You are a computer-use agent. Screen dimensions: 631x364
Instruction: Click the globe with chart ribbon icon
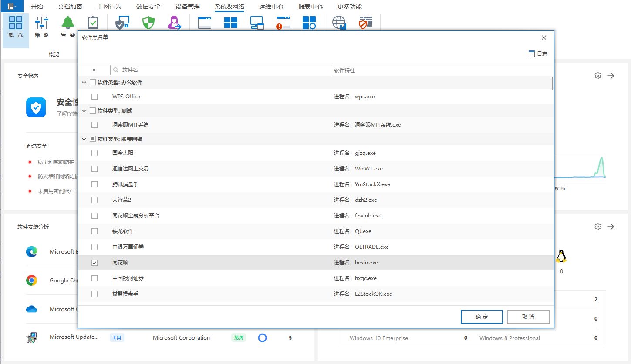coord(339,23)
